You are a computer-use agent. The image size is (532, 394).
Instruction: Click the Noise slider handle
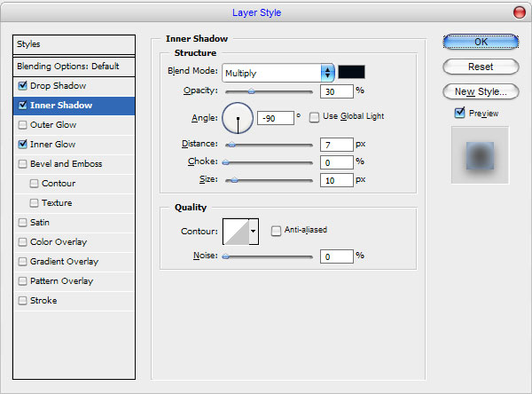[x=225, y=256]
